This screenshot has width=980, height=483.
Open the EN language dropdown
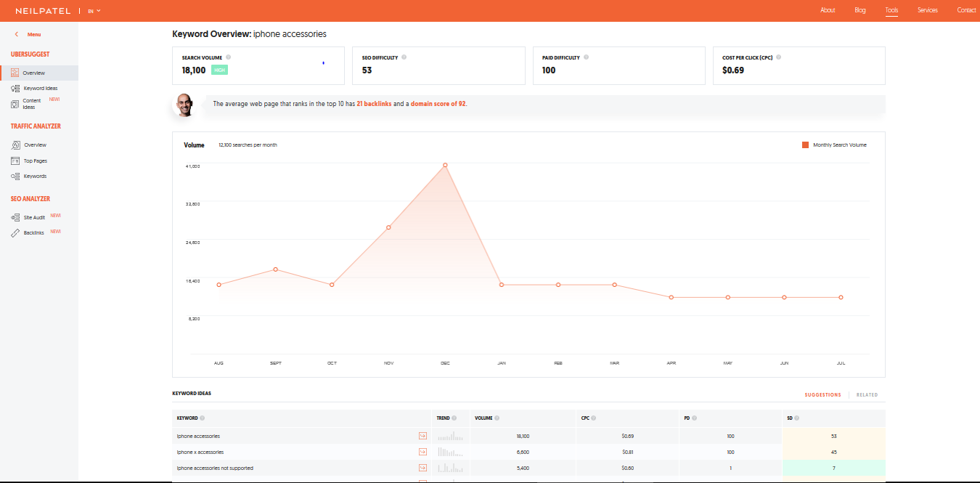[94, 11]
